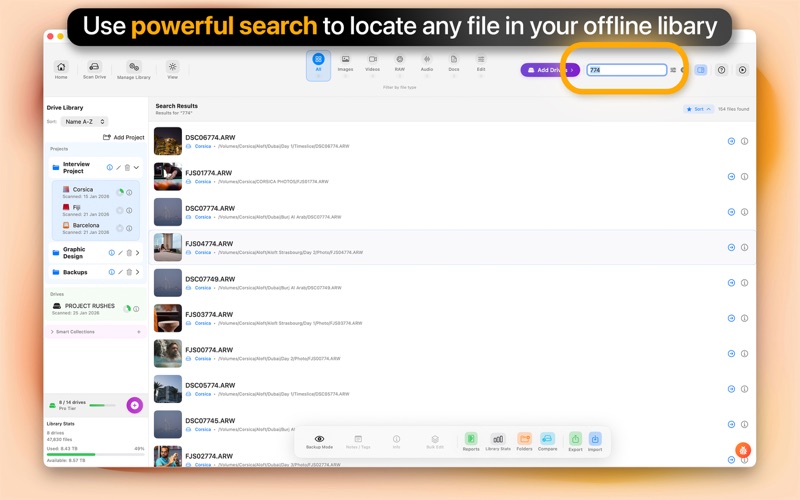Open Library Stats from bottom toolbar

pos(498,441)
